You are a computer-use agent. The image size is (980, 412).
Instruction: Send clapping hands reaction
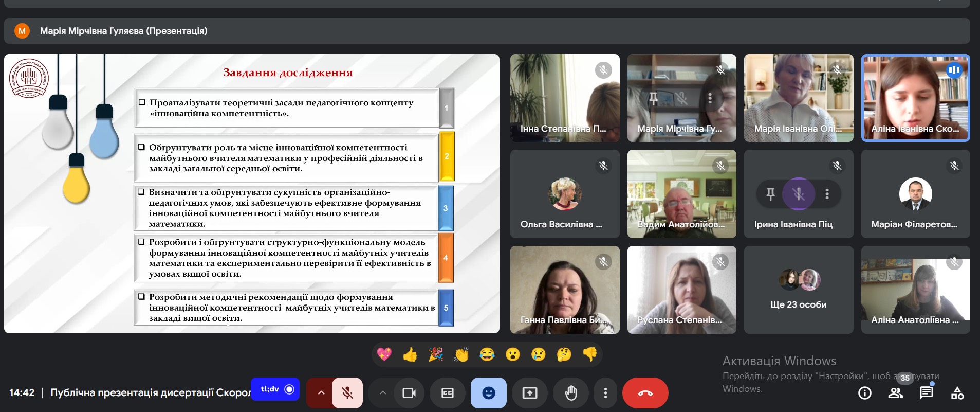[x=461, y=354]
